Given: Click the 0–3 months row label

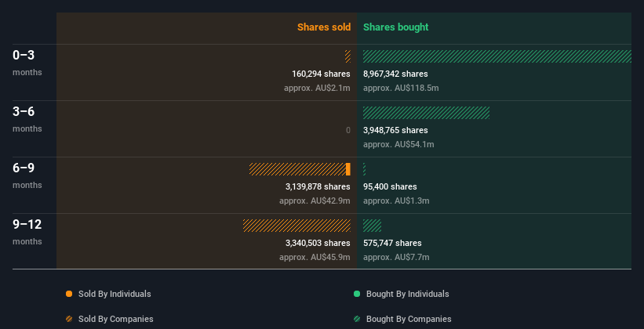Looking at the screenshot, I should pyautogui.click(x=27, y=63).
